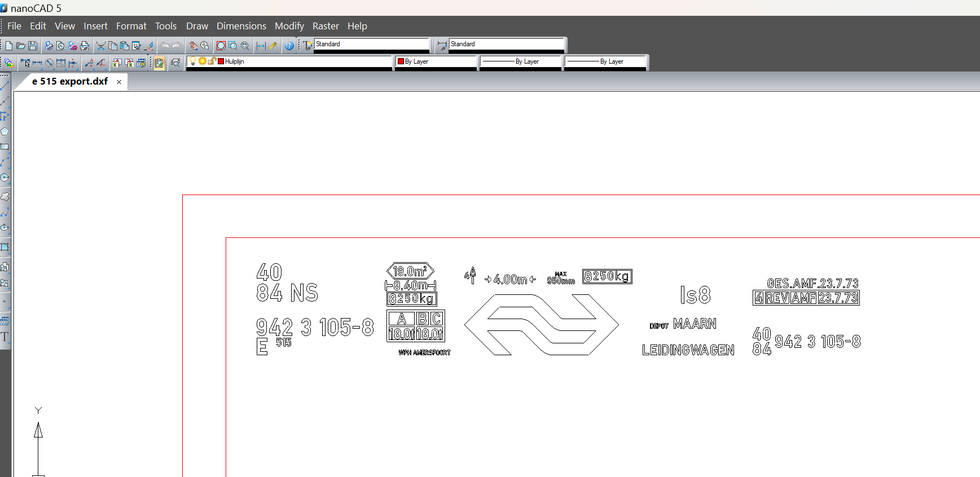Open the Help menu
This screenshot has height=477, width=980.
[357, 26]
